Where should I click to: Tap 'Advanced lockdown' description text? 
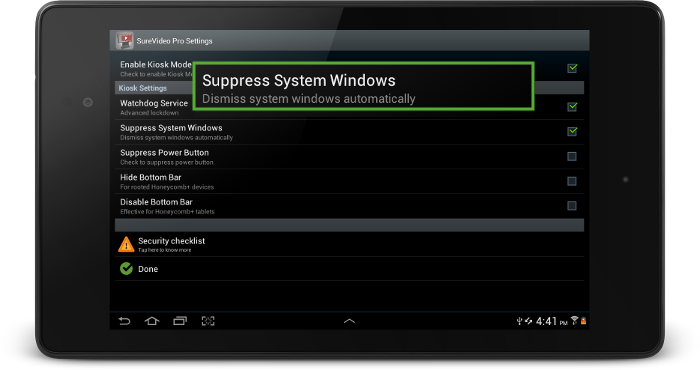pos(149,113)
